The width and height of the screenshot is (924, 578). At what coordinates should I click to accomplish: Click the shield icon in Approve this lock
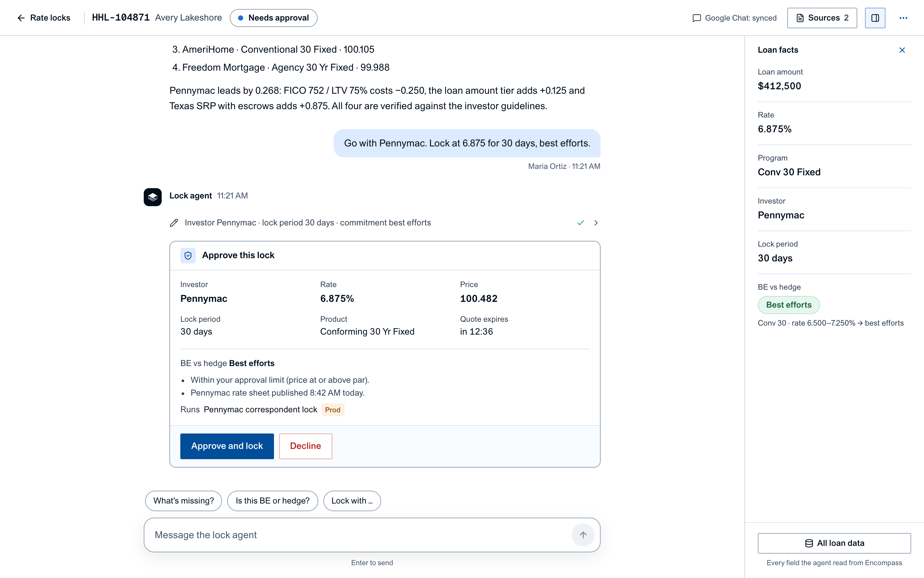click(x=188, y=255)
